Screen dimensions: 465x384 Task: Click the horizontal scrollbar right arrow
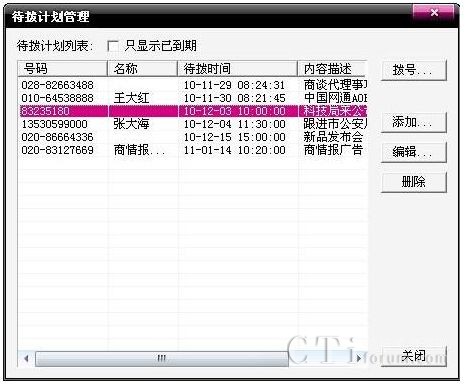tap(359, 359)
